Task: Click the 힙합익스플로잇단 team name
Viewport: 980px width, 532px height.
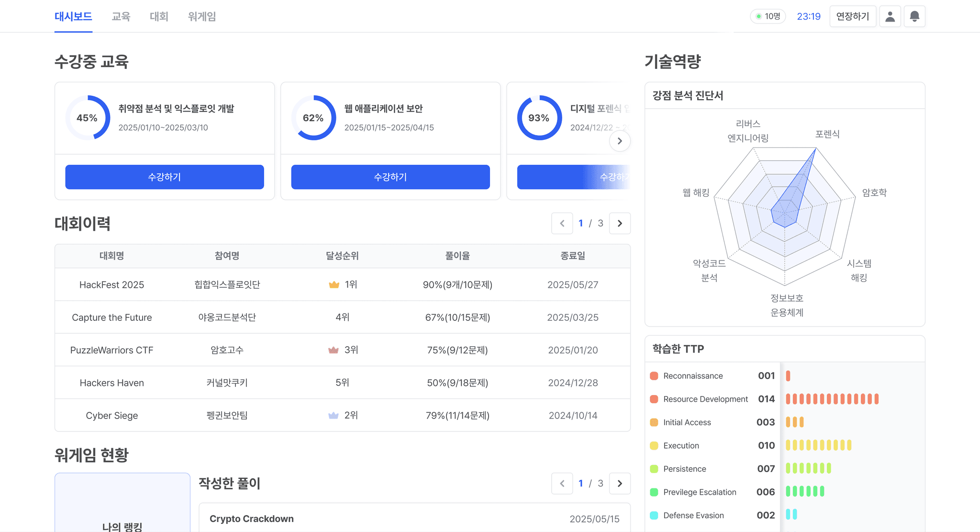Action: pyautogui.click(x=227, y=284)
